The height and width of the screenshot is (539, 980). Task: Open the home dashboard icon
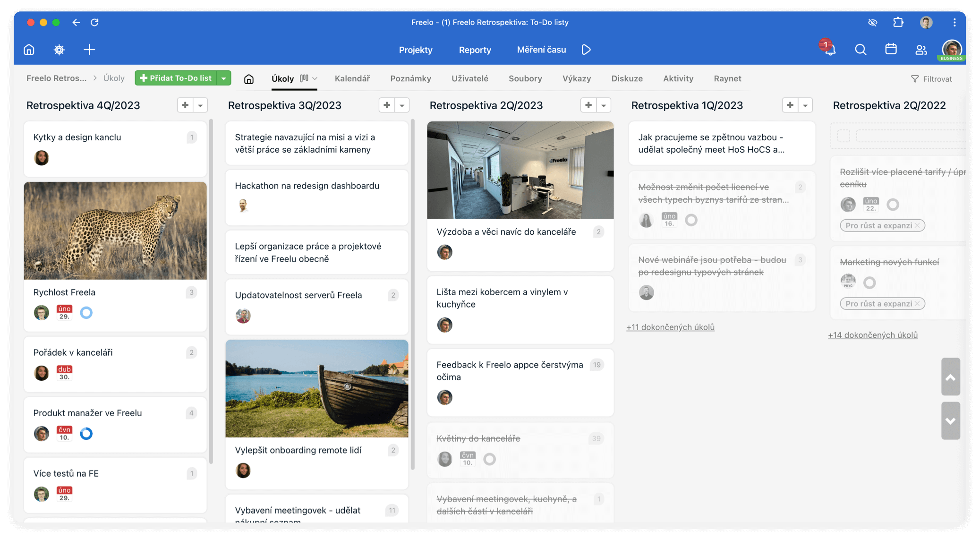[x=29, y=50]
